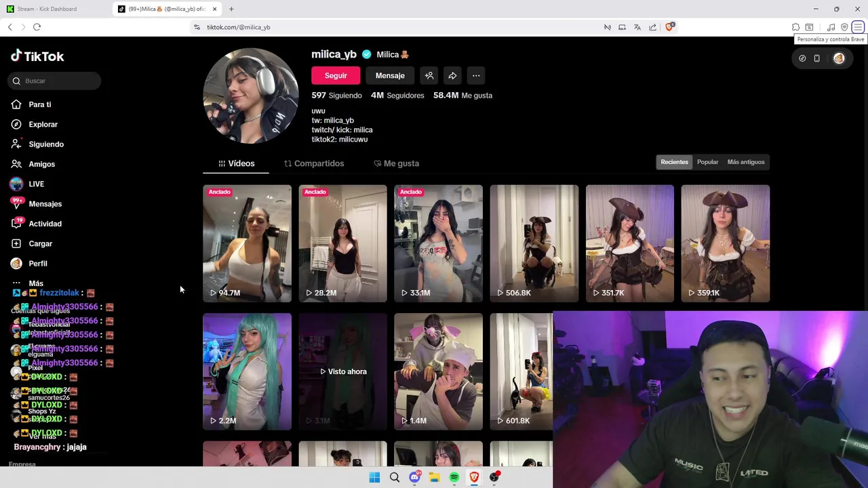Switch to the Stream - Kick Dashboard tab
Viewport: 868px width, 488px height.
(x=56, y=9)
